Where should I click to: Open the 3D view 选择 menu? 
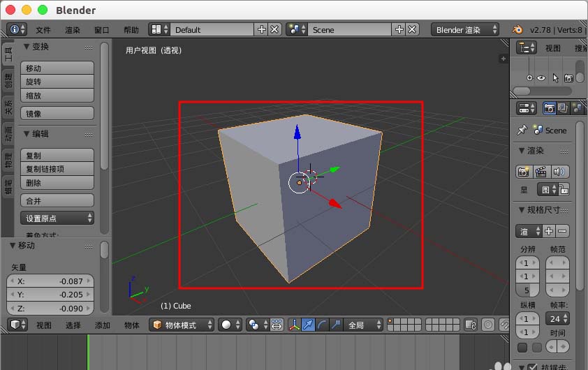(x=73, y=325)
